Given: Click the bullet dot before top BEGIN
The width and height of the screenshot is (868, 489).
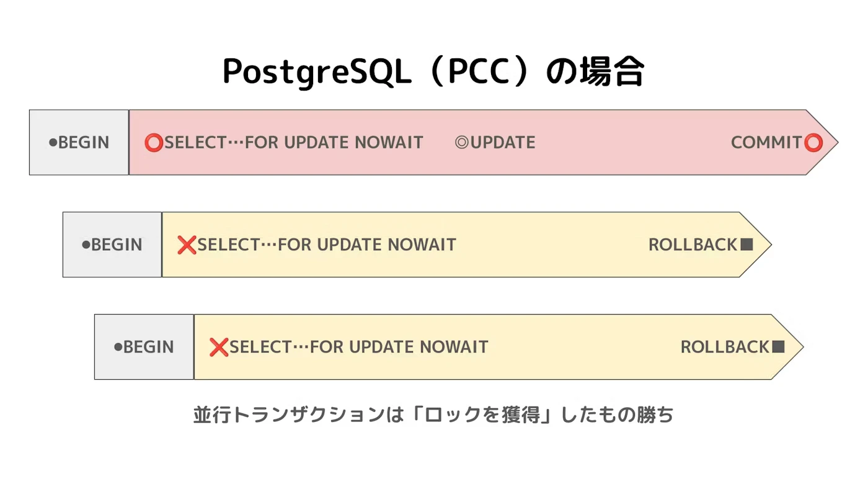Looking at the screenshot, I should click(53, 143).
